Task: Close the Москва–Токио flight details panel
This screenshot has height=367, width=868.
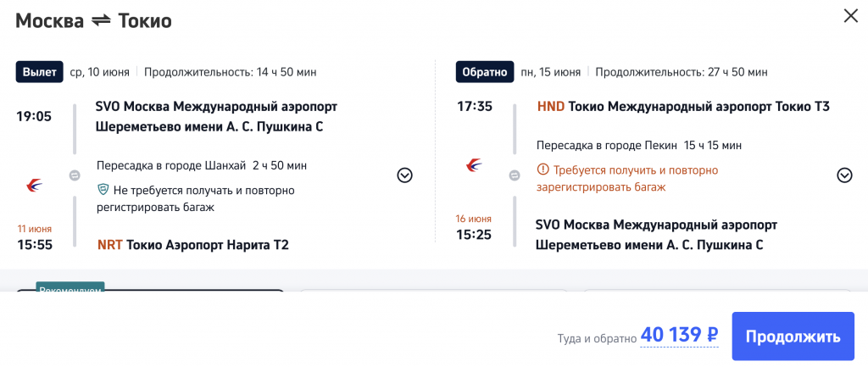Action: 849,16
